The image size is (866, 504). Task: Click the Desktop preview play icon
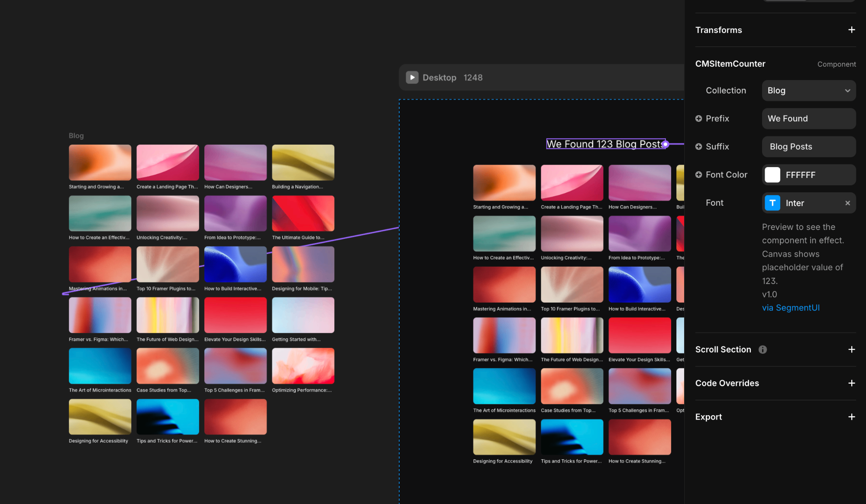[412, 78]
